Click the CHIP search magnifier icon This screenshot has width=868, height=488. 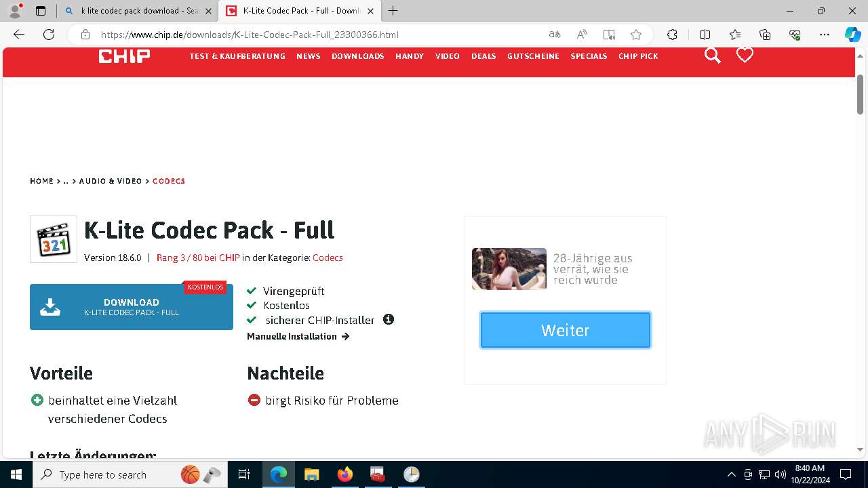coord(712,56)
